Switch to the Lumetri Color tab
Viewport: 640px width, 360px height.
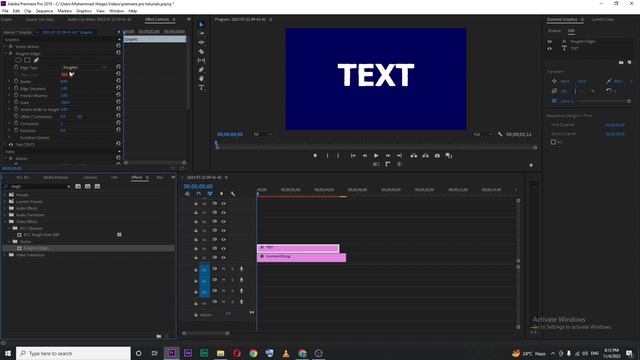(x=602, y=19)
